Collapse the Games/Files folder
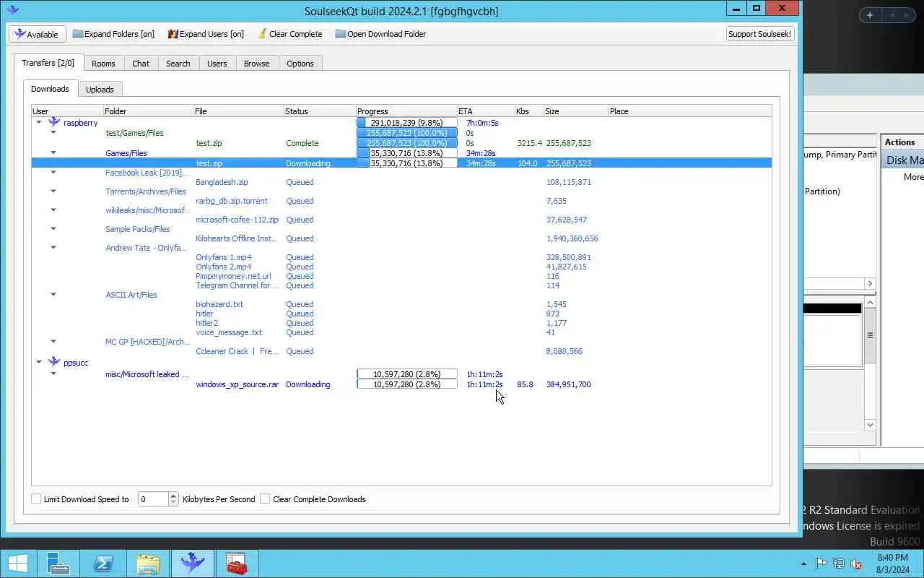Screen dimensions: 924x578 tap(53, 152)
